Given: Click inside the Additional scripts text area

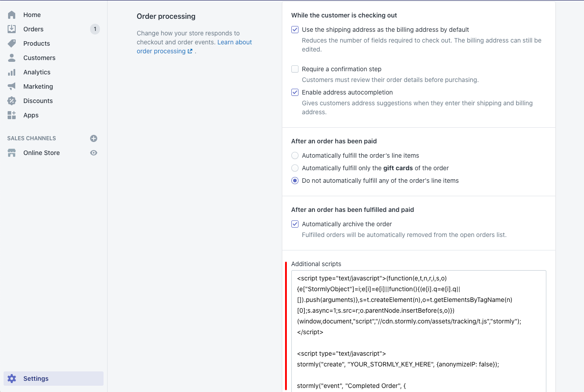Looking at the screenshot, I should coord(419,331).
